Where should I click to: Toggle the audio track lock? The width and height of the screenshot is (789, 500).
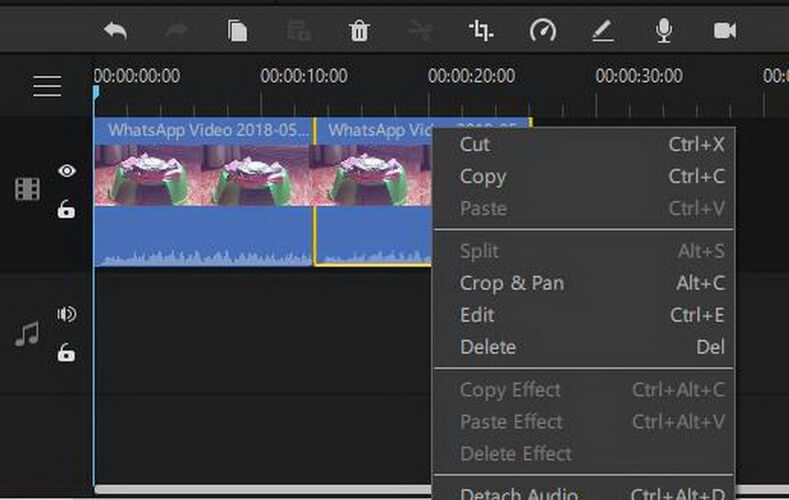(x=66, y=352)
